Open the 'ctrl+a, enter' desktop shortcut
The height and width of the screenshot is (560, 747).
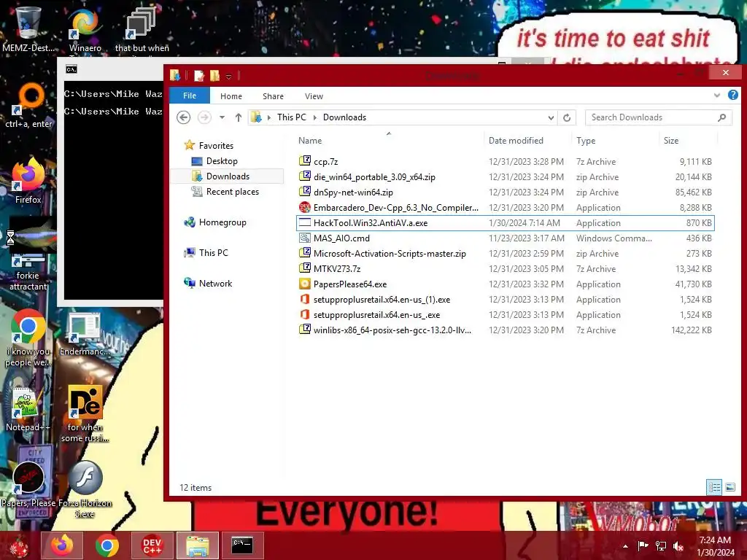(28, 105)
